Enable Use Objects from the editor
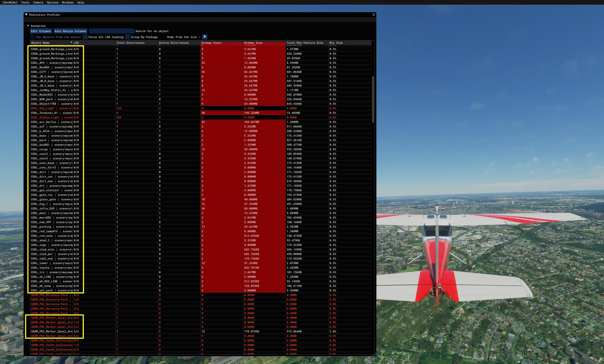The height and width of the screenshot is (364, 604). point(33,37)
